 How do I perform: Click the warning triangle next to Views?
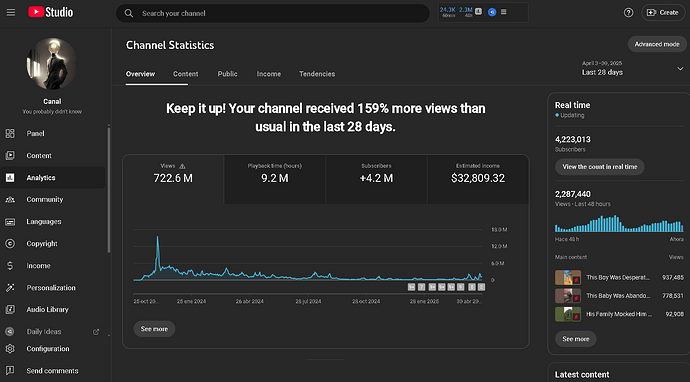(182, 166)
